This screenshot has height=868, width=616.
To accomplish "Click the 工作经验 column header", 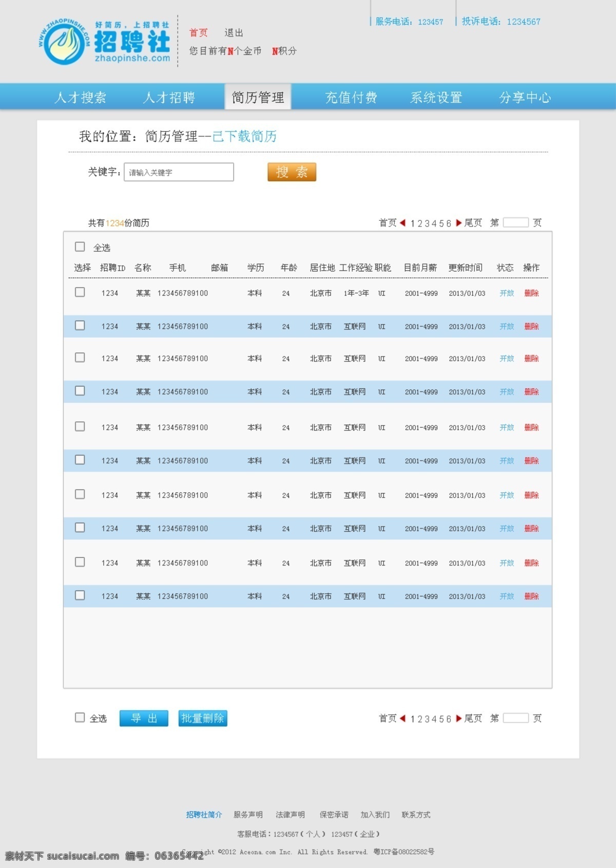I will point(355,268).
